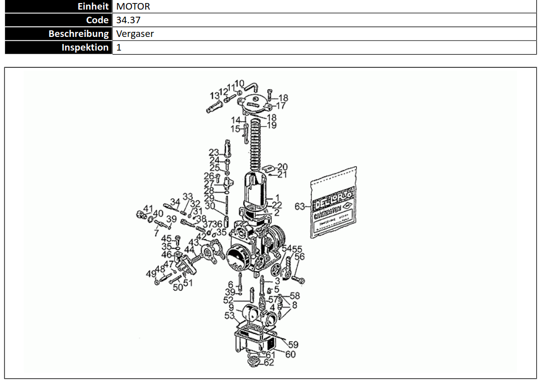Click the 'Code' header label
The image size is (553, 392).
point(97,20)
